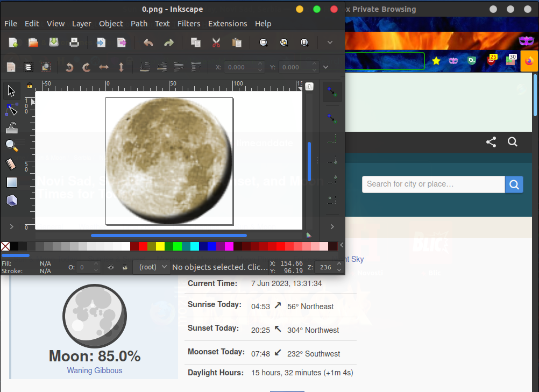Select the Measure ruler tool
Screen dimensions: 539x392
click(x=11, y=164)
